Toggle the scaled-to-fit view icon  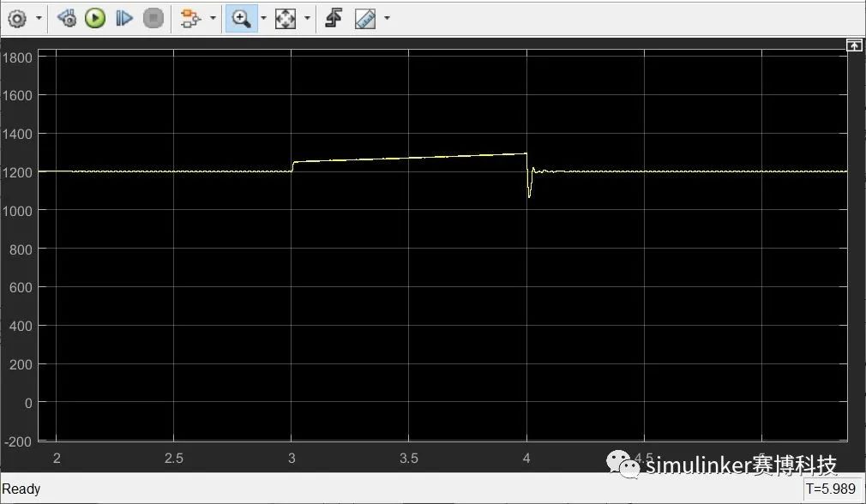pyautogui.click(x=286, y=18)
